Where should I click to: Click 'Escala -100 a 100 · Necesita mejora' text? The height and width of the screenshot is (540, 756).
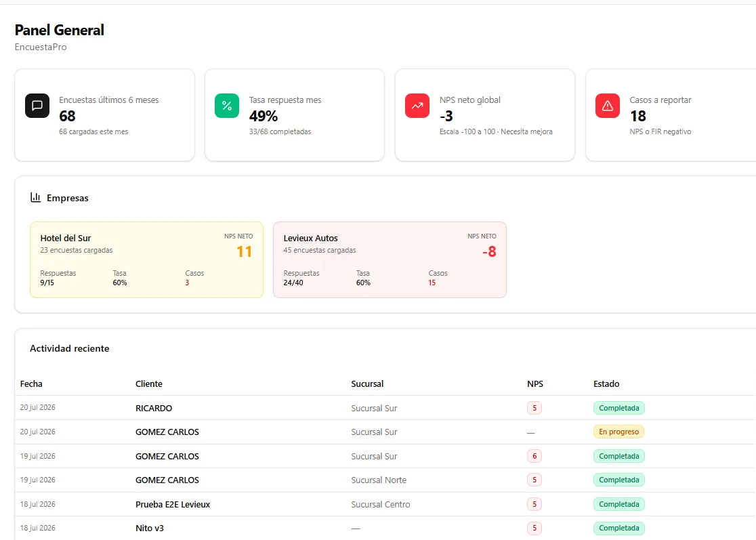pyautogui.click(x=496, y=131)
